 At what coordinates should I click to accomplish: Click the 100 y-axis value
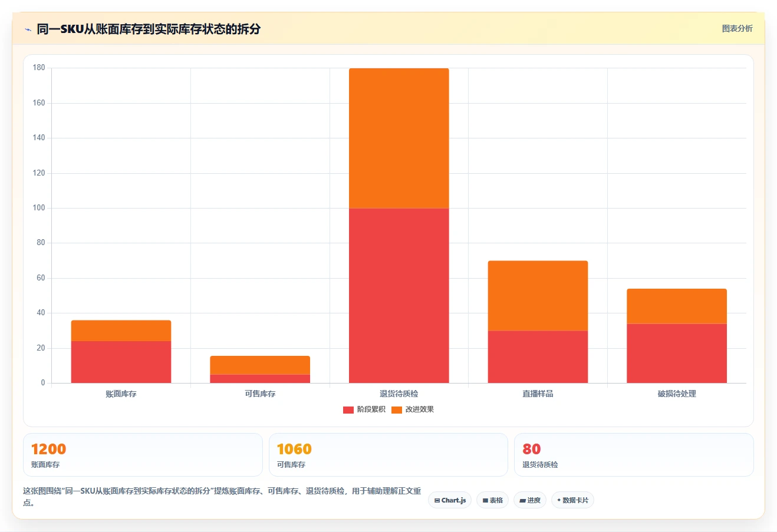tap(39, 208)
